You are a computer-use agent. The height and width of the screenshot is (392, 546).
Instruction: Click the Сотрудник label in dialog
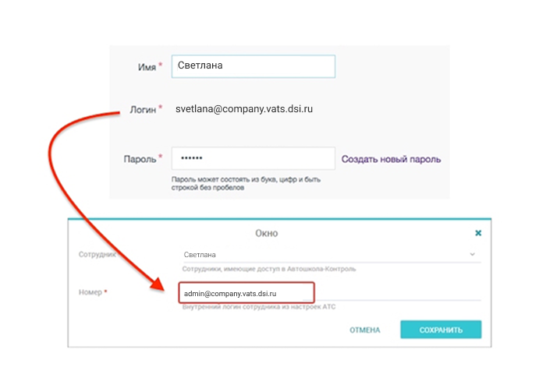coord(98,255)
